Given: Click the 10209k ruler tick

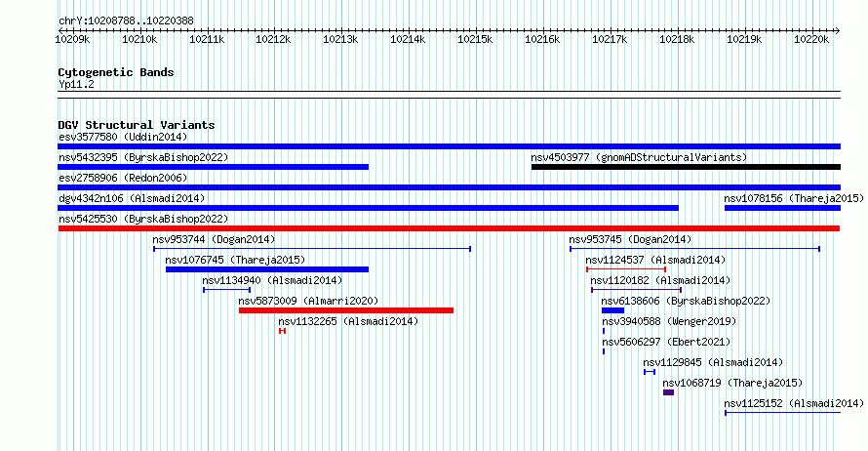Looking at the screenshot, I should coord(72,39).
